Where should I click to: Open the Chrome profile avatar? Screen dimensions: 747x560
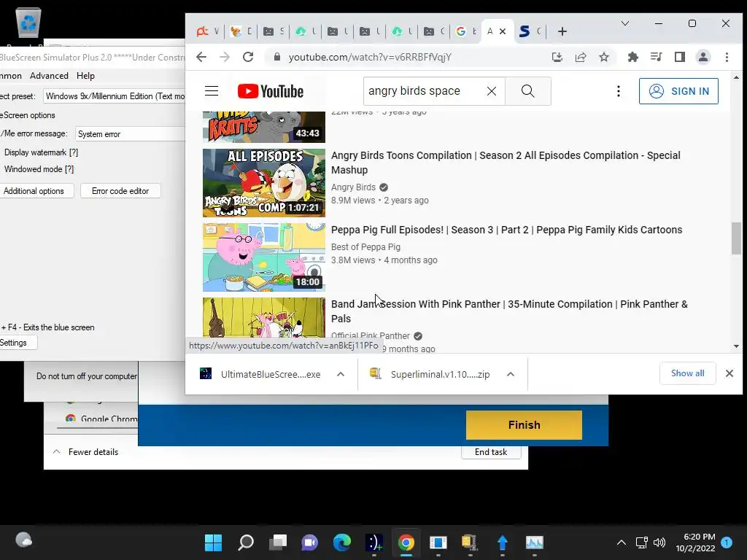pyautogui.click(x=703, y=57)
